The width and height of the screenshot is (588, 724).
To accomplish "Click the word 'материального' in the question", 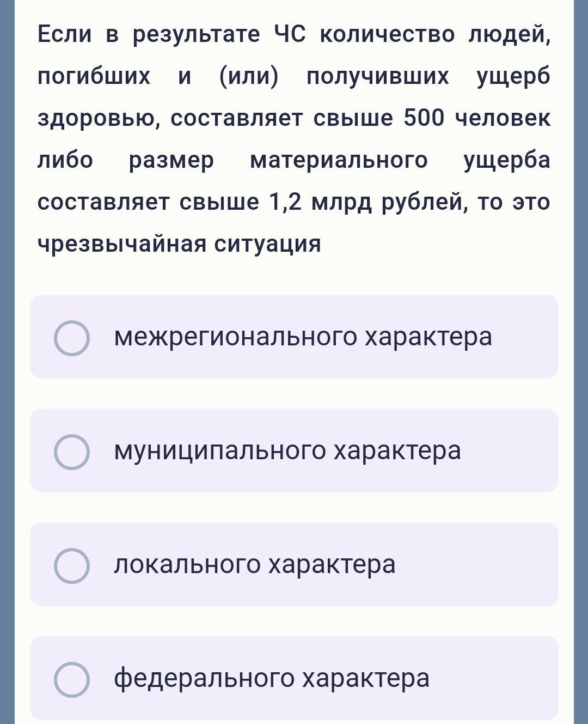I will [339, 160].
